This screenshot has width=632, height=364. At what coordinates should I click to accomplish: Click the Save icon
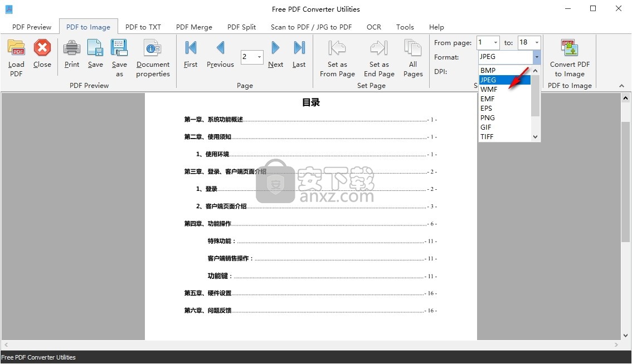(95, 48)
